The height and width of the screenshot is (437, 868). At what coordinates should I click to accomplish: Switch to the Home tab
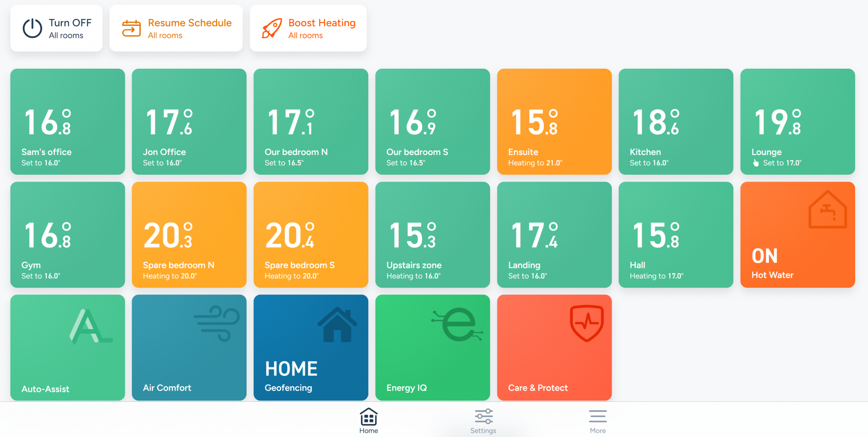368,421
